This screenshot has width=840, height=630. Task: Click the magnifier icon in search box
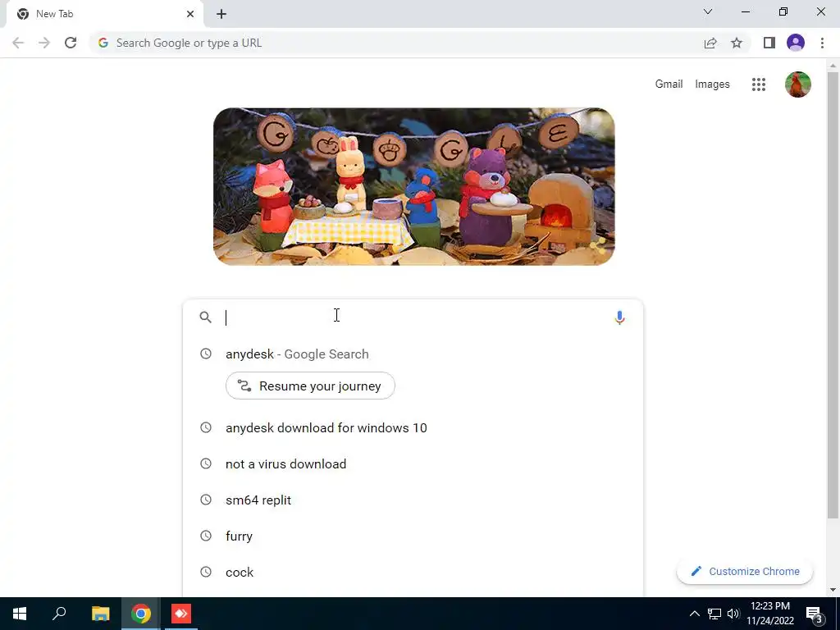[x=205, y=317]
